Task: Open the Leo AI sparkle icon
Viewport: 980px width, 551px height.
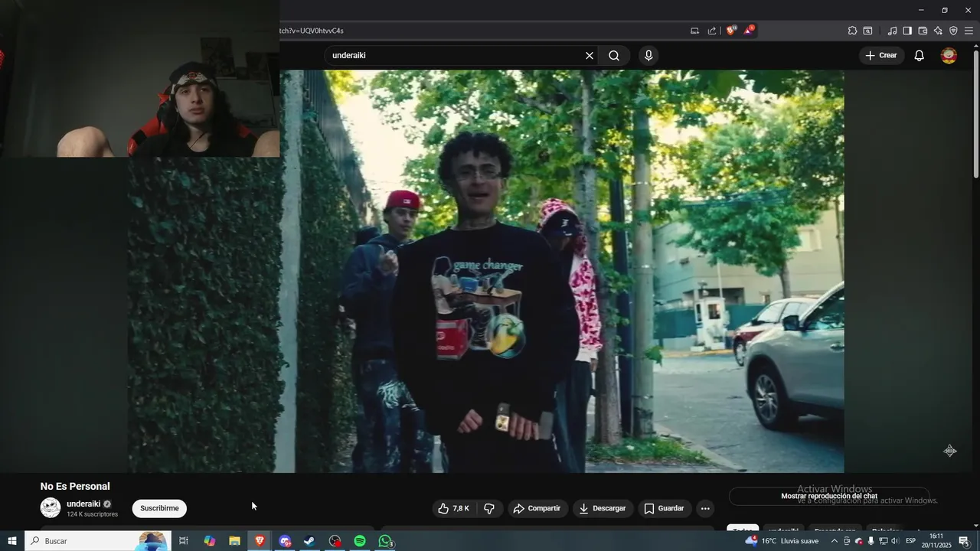Action: 938,31
